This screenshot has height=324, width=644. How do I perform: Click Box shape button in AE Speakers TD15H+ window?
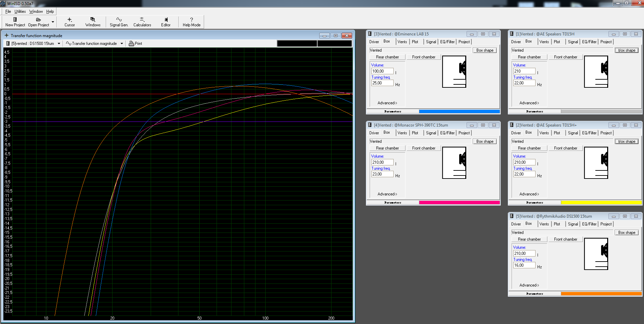[627, 141]
